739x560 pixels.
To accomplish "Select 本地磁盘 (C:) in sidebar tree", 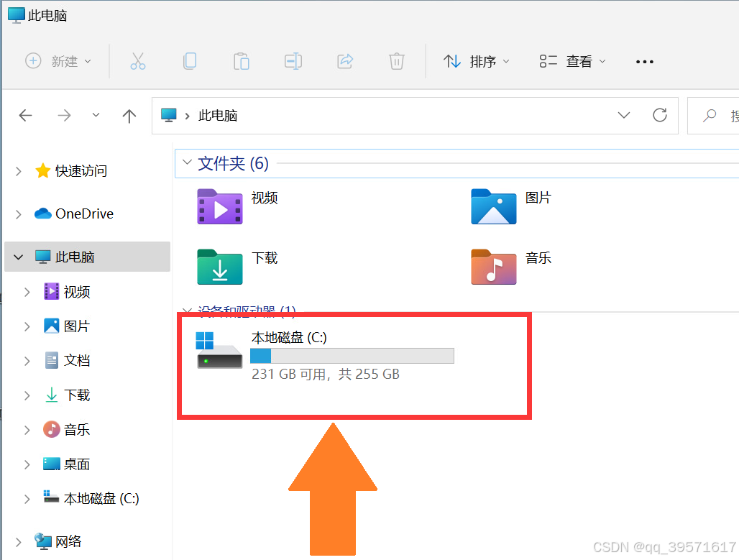I will [x=91, y=498].
